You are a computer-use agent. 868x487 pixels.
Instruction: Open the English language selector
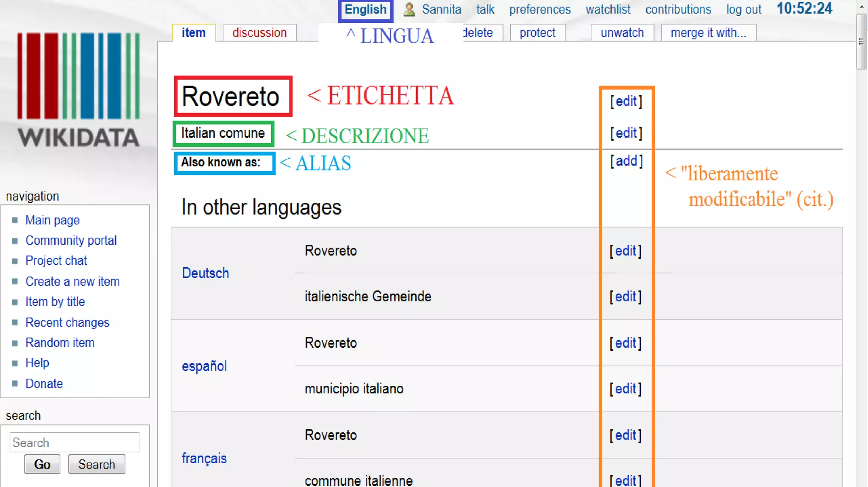tap(365, 10)
